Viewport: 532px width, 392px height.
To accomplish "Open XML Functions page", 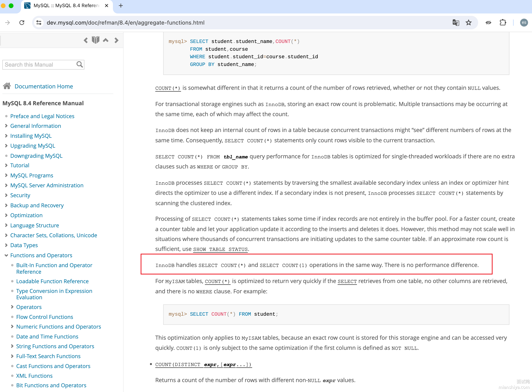I will [34, 376].
